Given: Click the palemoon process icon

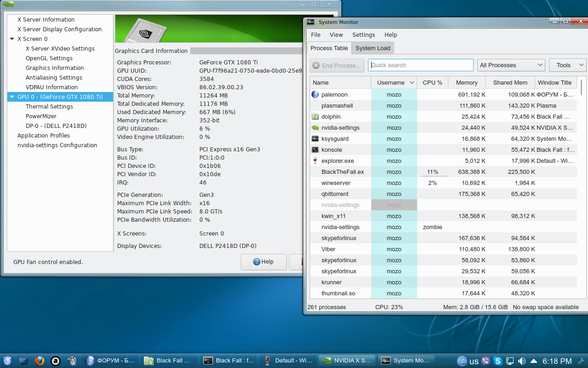Looking at the screenshot, I should coord(315,94).
